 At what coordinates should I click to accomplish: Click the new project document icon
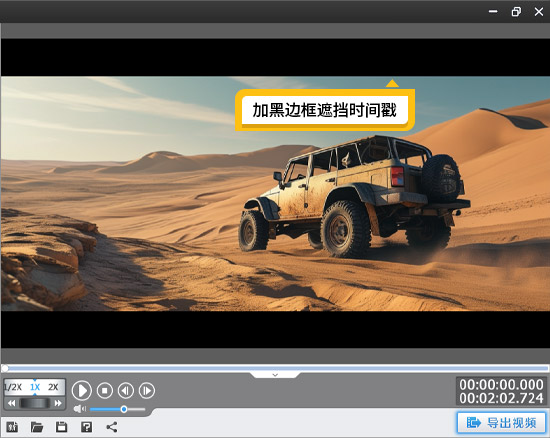[12, 427]
